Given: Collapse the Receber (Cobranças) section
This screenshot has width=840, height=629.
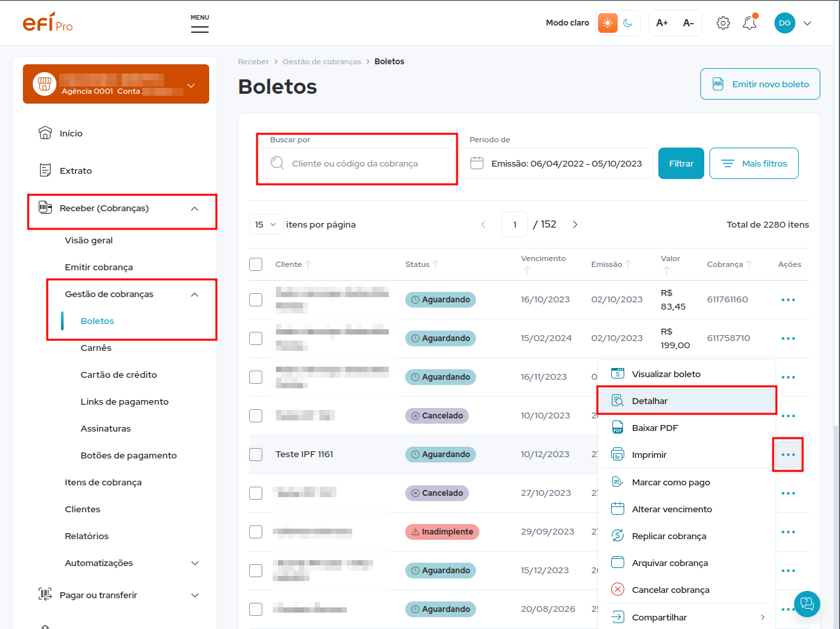Looking at the screenshot, I should coord(194,209).
